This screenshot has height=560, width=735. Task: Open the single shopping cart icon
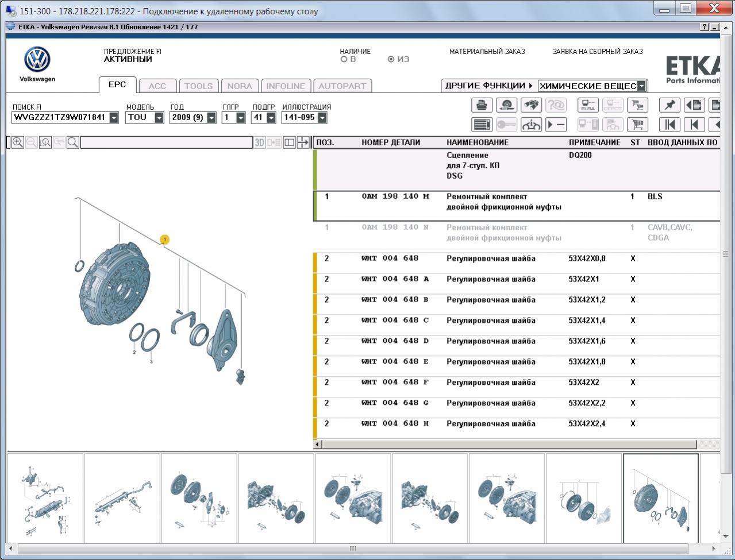[637, 125]
